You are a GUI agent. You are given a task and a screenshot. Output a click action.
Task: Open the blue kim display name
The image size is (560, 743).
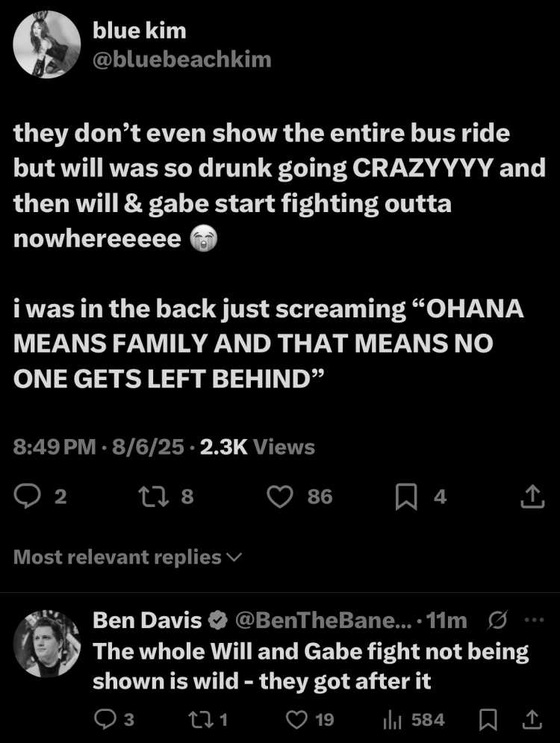(140, 31)
